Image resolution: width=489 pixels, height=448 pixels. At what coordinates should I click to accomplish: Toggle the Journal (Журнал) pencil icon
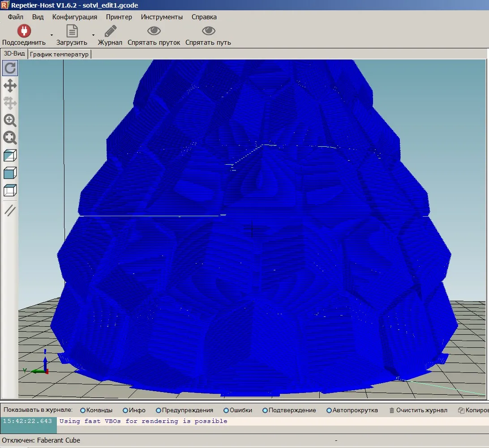(x=110, y=31)
